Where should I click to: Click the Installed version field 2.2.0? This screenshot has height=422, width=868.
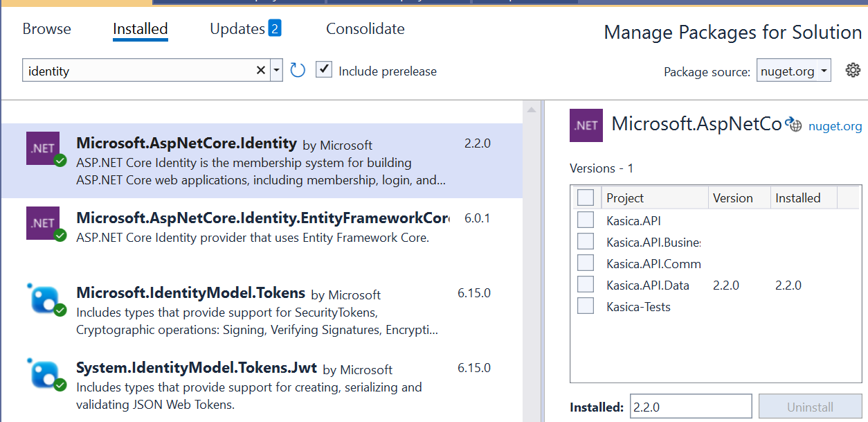[x=690, y=407]
